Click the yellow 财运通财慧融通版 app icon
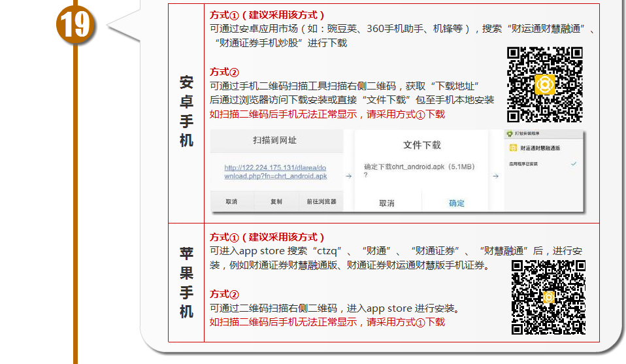Screen dimensions: 626x364 [513, 148]
